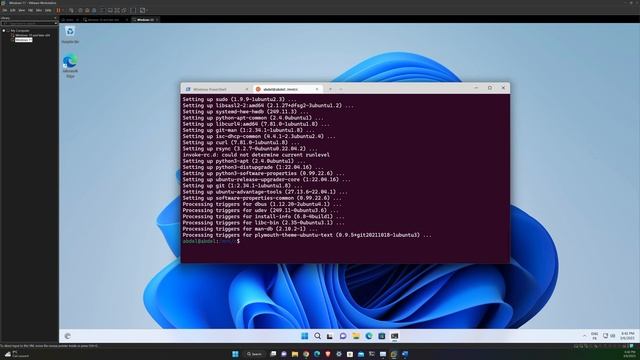The width and height of the screenshot is (640, 360).
Task: Open guest taskbar Microsoft Store
Action: pyautogui.click(x=382, y=336)
